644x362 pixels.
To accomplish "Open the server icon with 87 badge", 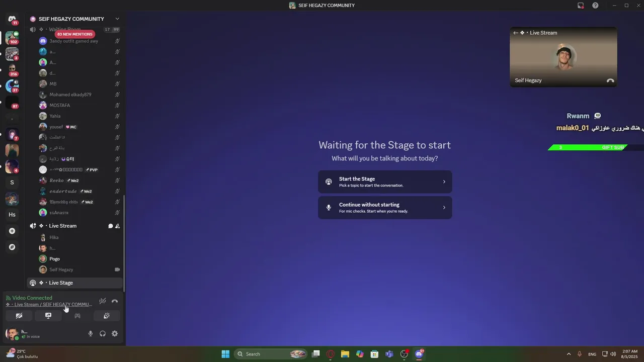I will pyautogui.click(x=12, y=102).
